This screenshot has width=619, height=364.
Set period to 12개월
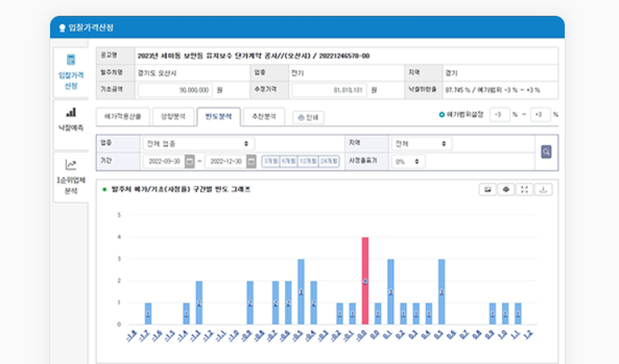(x=308, y=161)
